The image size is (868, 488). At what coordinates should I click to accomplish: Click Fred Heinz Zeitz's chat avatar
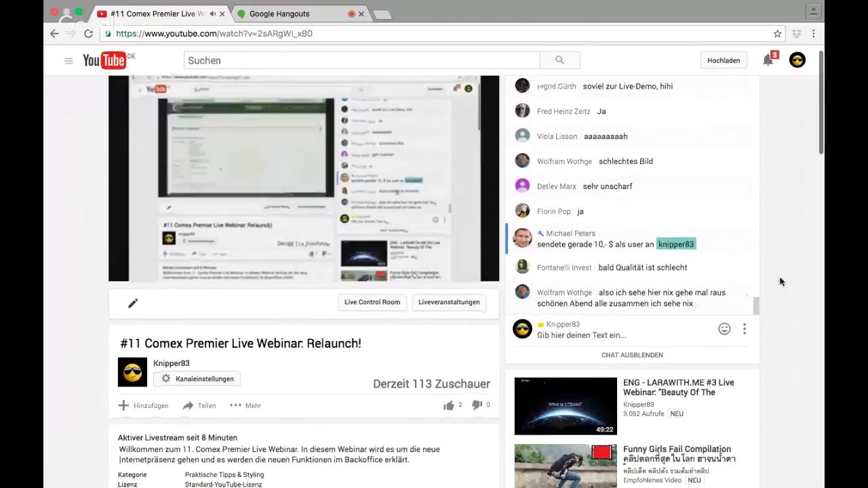(522, 110)
